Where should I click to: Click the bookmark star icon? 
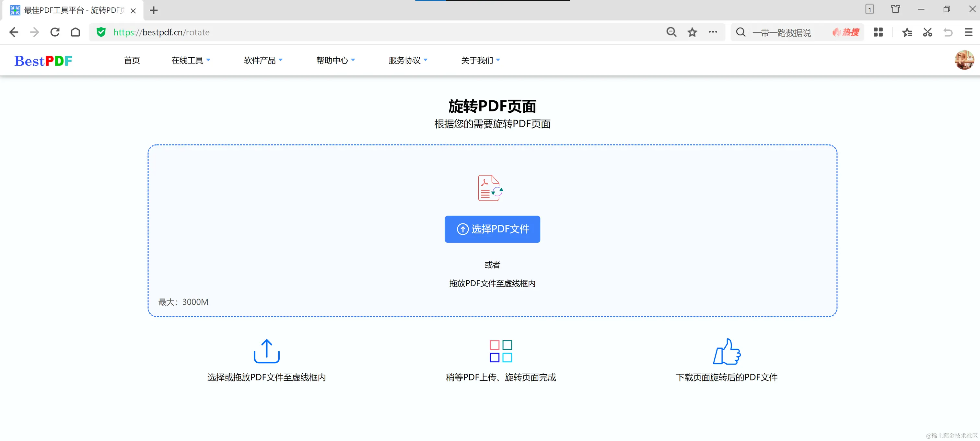692,32
